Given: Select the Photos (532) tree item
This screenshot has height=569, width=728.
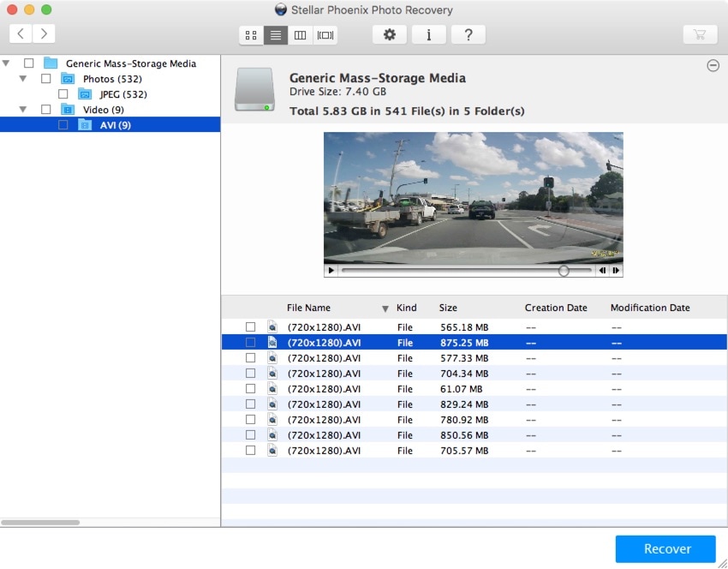Looking at the screenshot, I should pyautogui.click(x=112, y=79).
